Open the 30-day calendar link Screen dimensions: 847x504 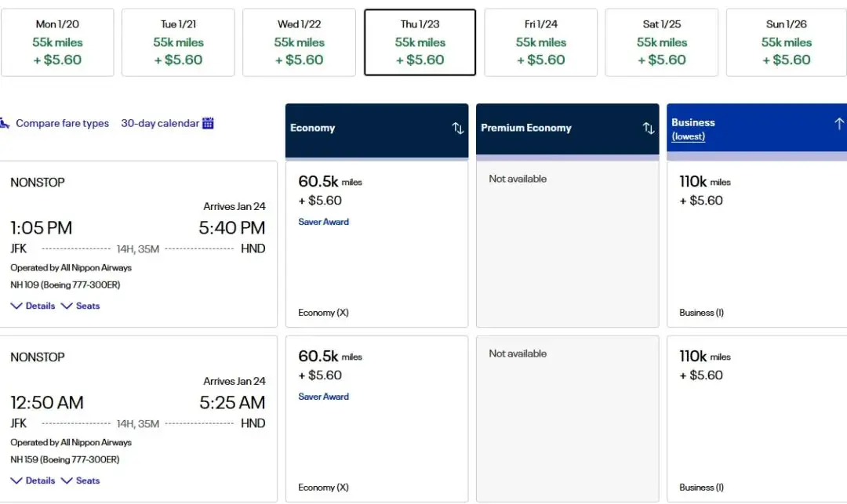point(160,123)
